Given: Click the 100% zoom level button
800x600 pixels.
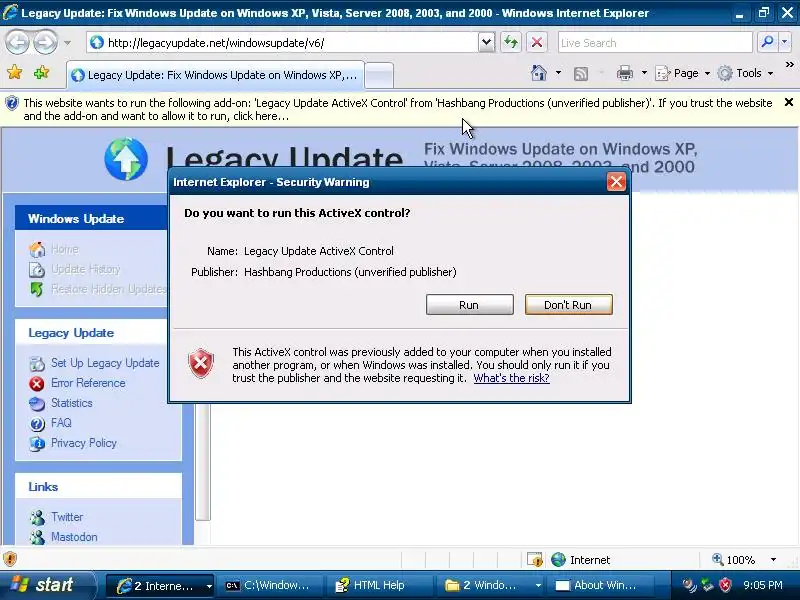Looking at the screenshot, I should [734, 560].
